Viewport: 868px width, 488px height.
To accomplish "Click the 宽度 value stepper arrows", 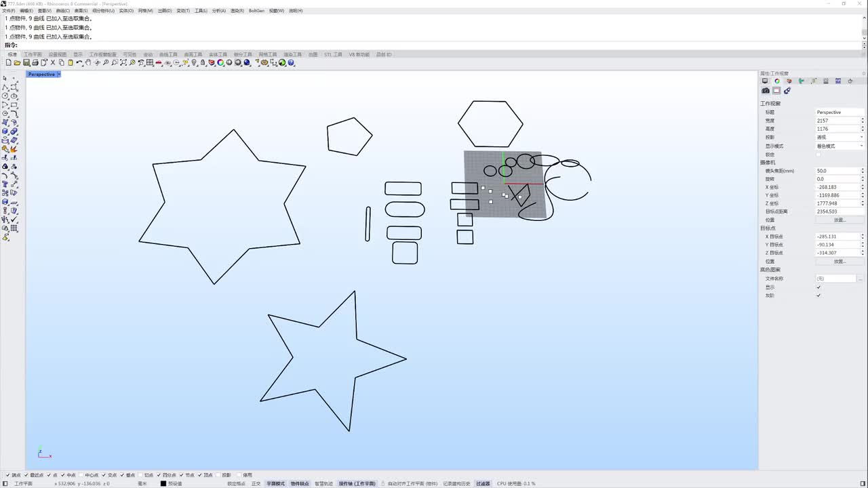I will pyautogui.click(x=863, y=121).
